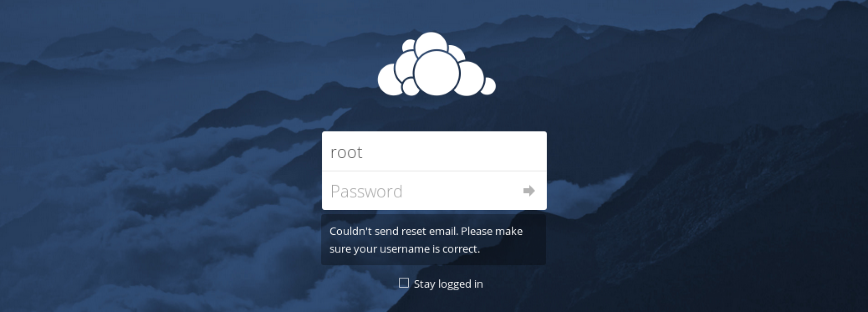Click the "Stay logged in" label text

[448, 284]
